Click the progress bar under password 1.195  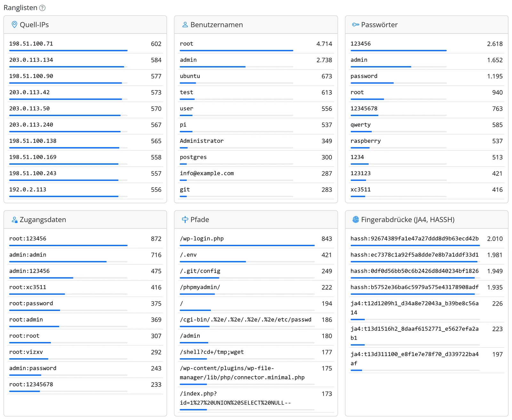[398, 83]
